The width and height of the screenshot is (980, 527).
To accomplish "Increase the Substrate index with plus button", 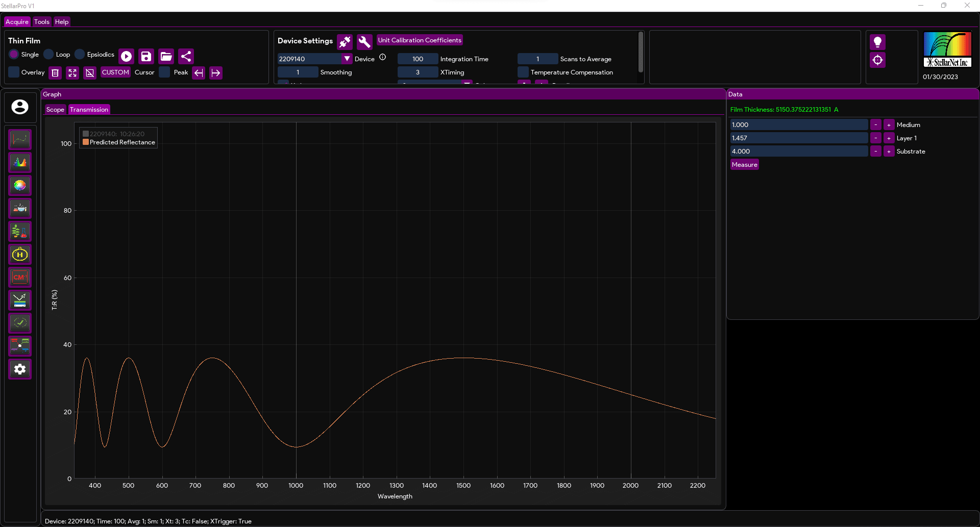I will (889, 152).
